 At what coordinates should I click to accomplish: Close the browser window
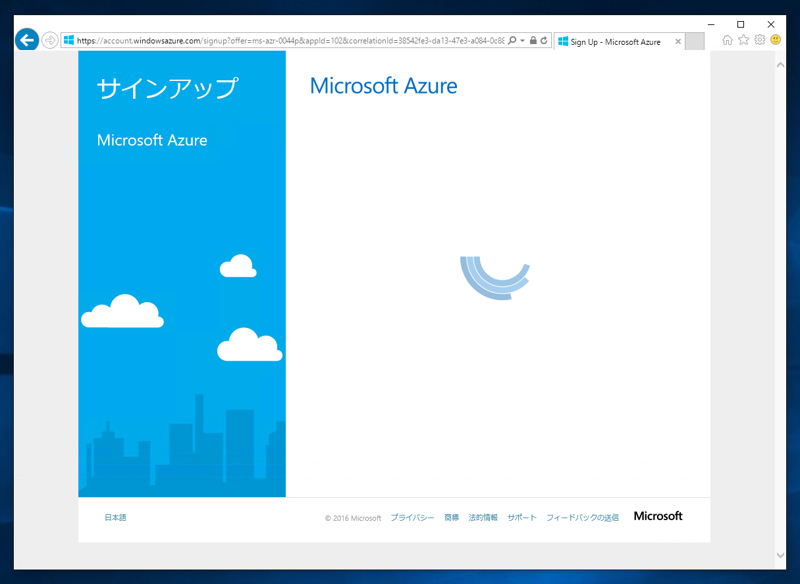[771, 24]
